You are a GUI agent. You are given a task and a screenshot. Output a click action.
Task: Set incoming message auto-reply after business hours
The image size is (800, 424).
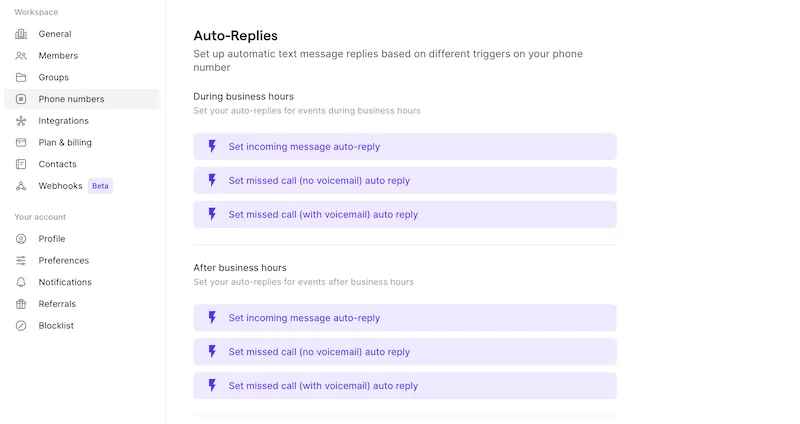(x=304, y=318)
